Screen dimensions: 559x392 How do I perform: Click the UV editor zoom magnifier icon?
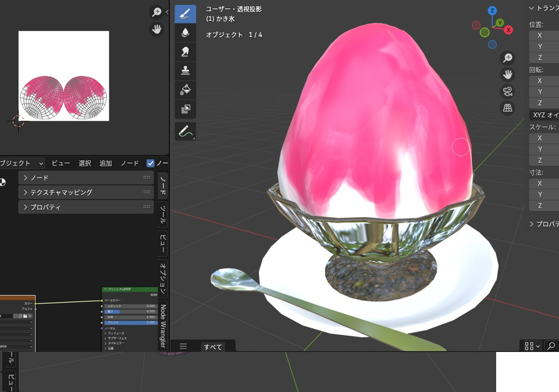(156, 12)
